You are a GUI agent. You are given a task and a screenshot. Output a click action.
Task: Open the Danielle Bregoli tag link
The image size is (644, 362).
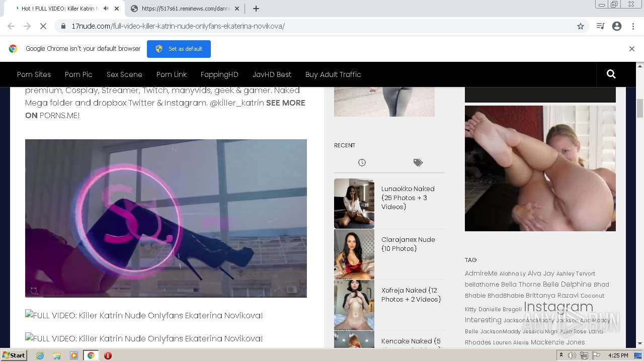tap(500, 309)
